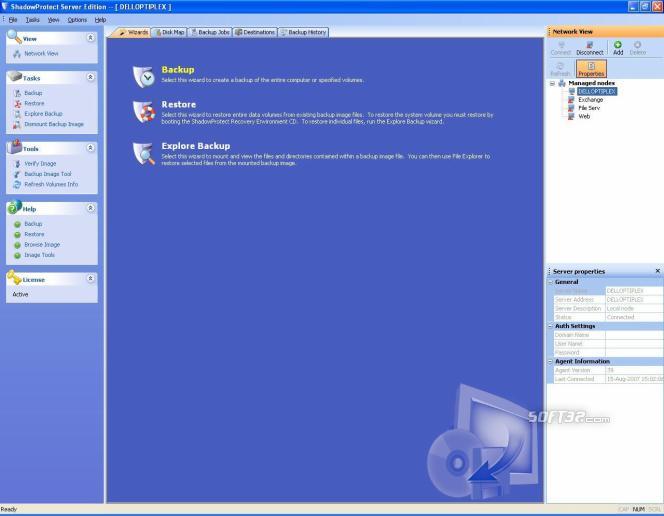Select File Serv node in tree
The image size is (664, 516).
click(x=589, y=108)
